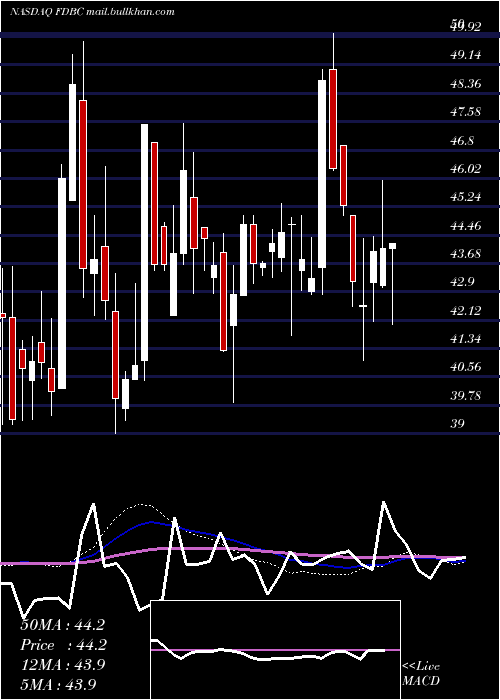This screenshot has height=700, width=500.
Task: Select the 40.56 price axis label
Action: tap(466, 367)
